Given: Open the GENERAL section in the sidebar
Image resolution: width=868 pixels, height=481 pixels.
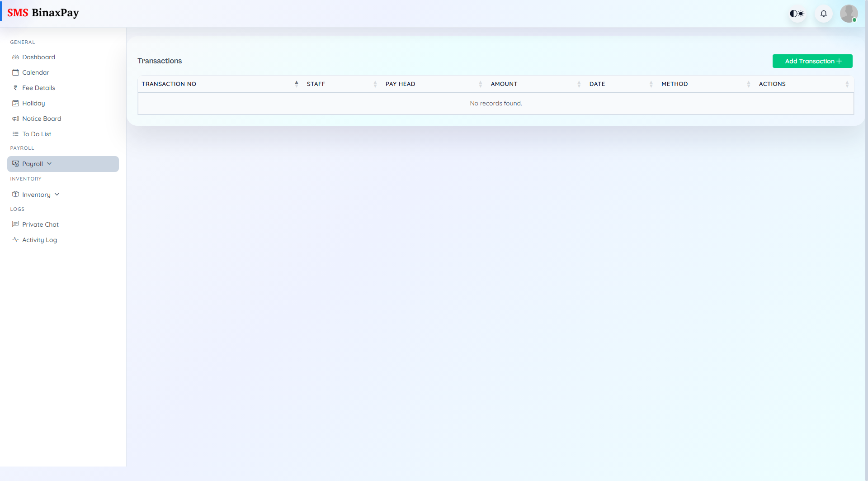Looking at the screenshot, I should (23, 42).
